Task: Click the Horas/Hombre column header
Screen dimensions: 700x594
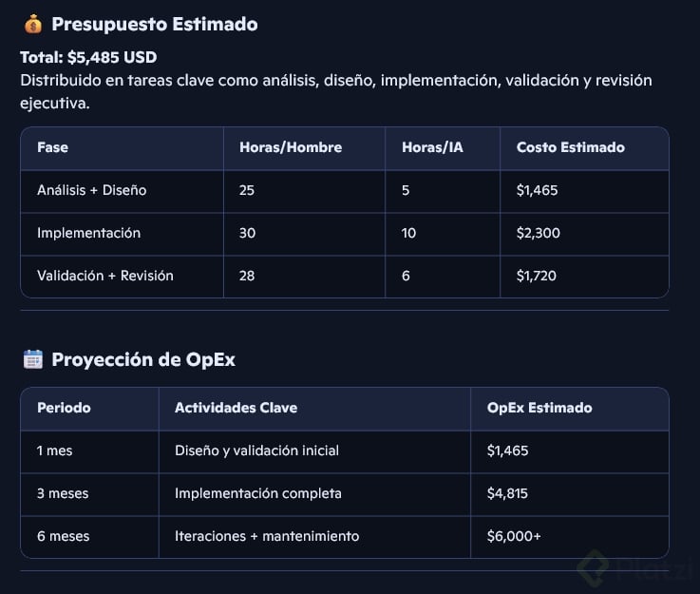Action: pyautogui.click(x=291, y=147)
